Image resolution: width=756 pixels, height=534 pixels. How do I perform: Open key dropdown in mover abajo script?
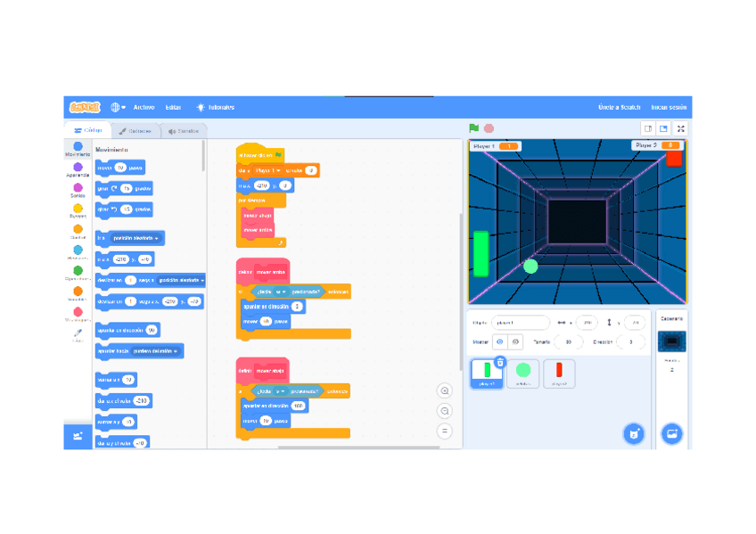tap(280, 391)
